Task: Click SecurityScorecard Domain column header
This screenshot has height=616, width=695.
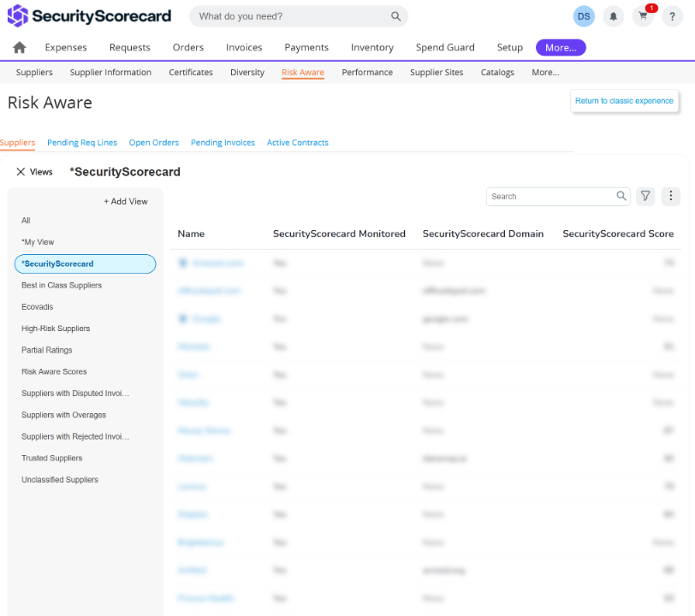Action: click(483, 234)
